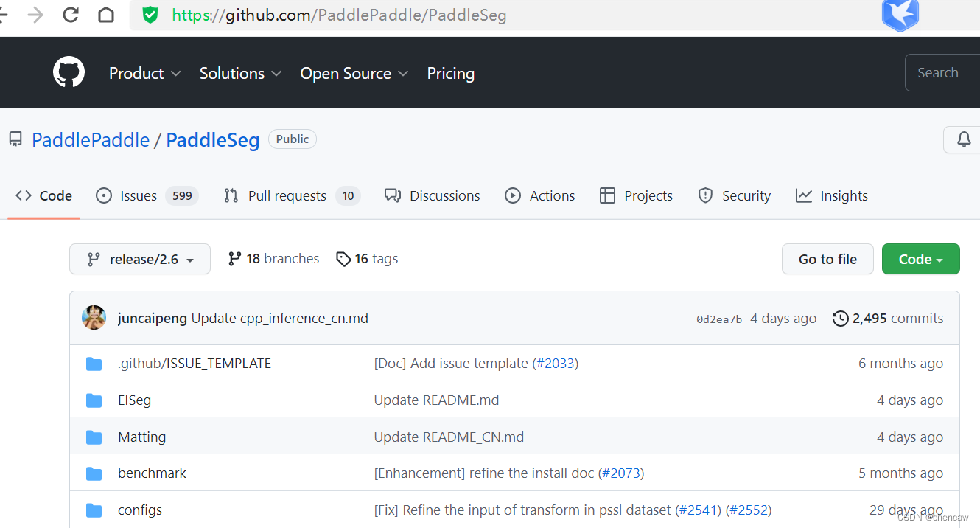Open the PaddleSeg repository link
This screenshot has width=980, height=528.
tap(213, 140)
